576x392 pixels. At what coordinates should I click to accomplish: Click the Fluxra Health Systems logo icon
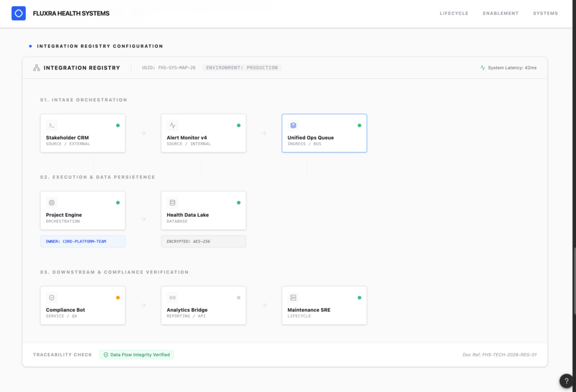click(19, 13)
